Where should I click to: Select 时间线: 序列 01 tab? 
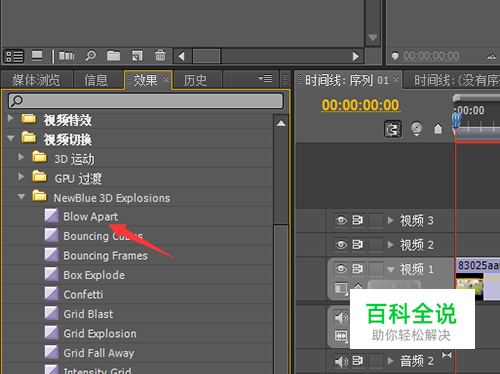coord(347,80)
